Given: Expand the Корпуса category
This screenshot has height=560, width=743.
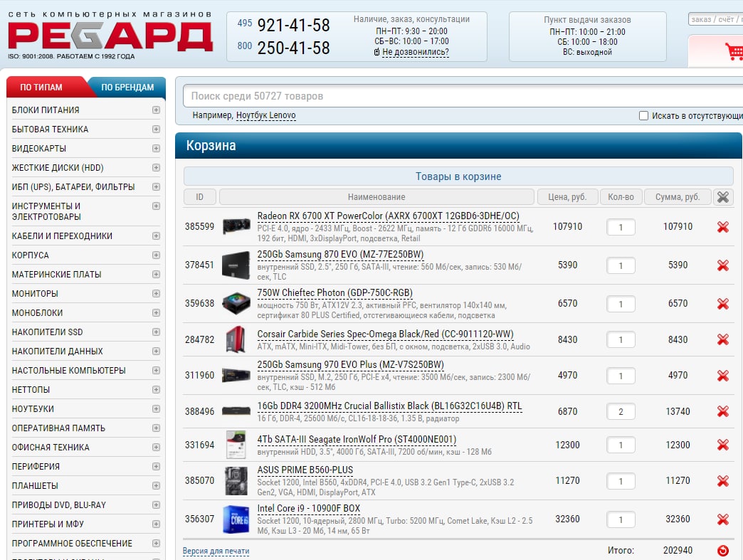Looking at the screenshot, I should click(156, 255).
